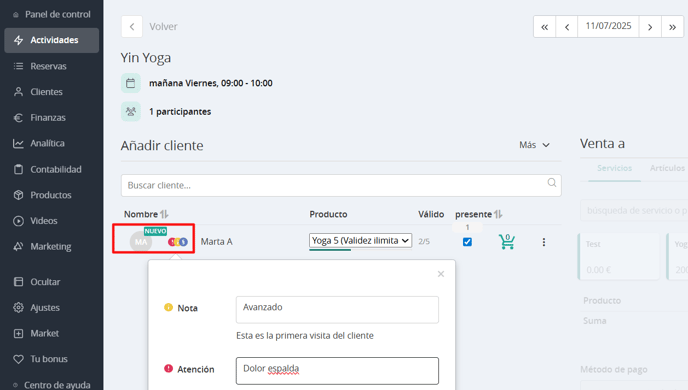Jump forward with double-right arrow date button
Image resolution: width=688 pixels, height=390 pixels.
coord(672,27)
